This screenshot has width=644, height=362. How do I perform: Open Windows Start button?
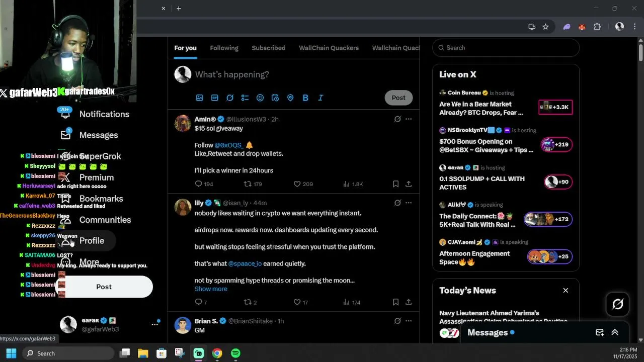click(x=11, y=353)
